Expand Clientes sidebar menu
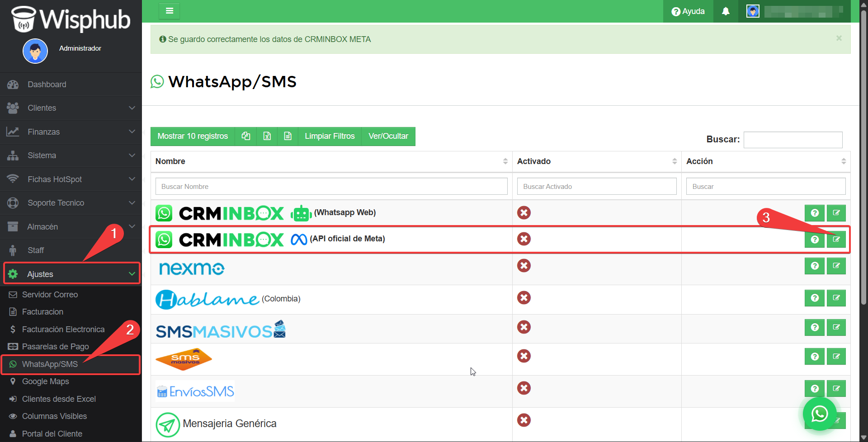The width and height of the screenshot is (868, 442). pyautogui.click(x=71, y=108)
